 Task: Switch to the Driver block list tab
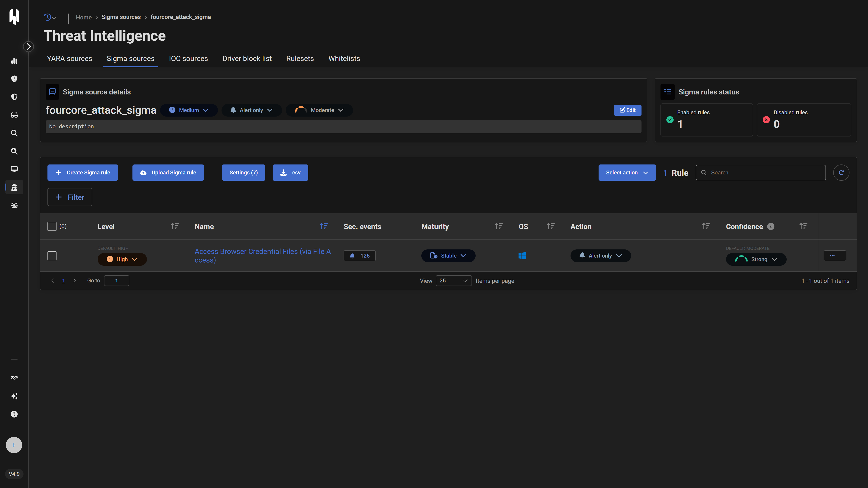point(247,59)
